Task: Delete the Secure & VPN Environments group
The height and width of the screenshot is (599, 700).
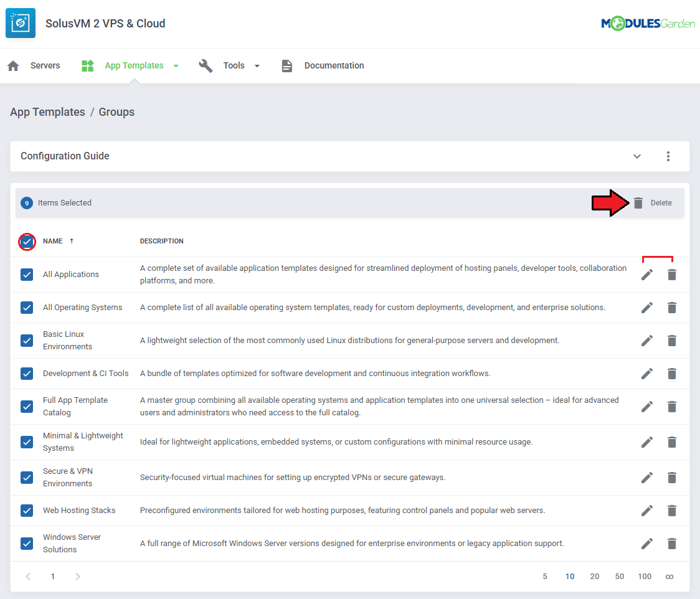Action: click(x=672, y=478)
